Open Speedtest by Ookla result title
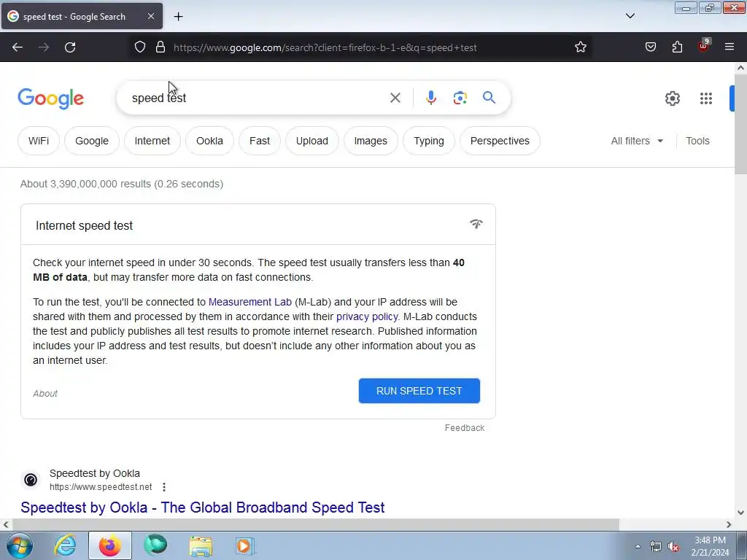 [203, 507]
